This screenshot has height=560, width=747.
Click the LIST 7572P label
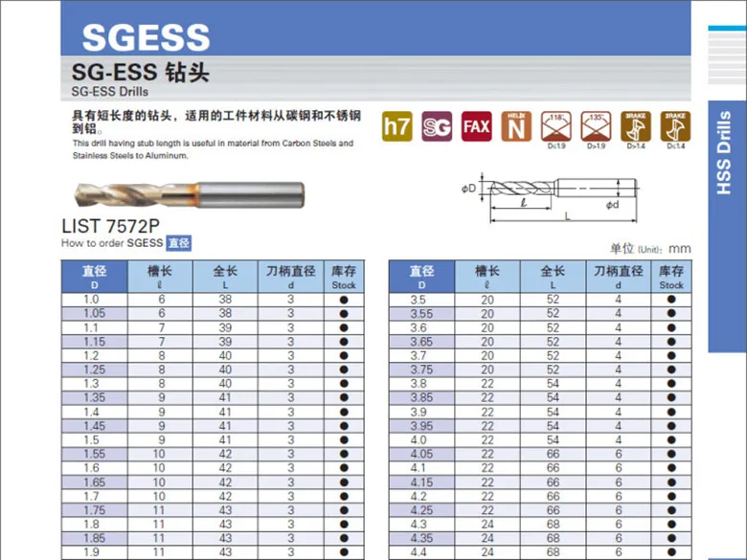[x=110, y=226]
